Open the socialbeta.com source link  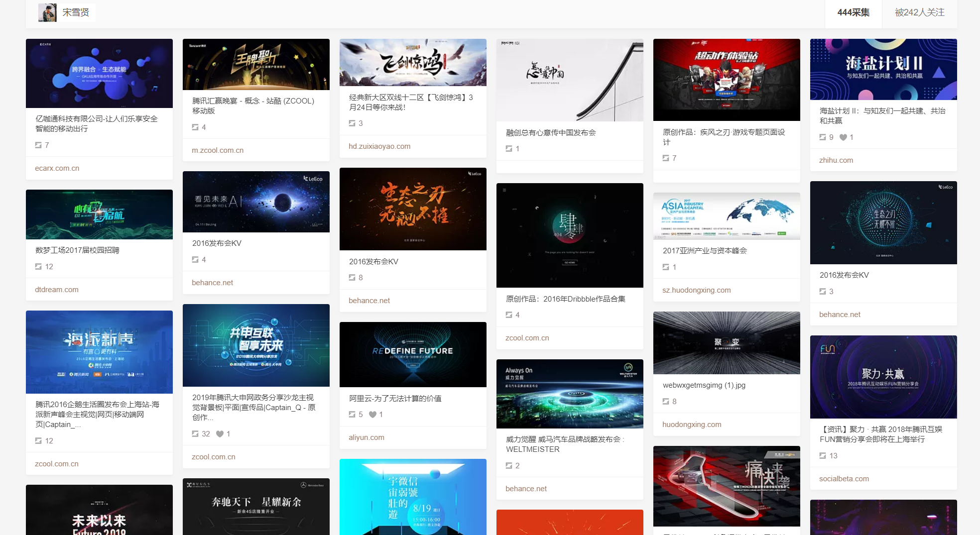[x=844, y=479]
